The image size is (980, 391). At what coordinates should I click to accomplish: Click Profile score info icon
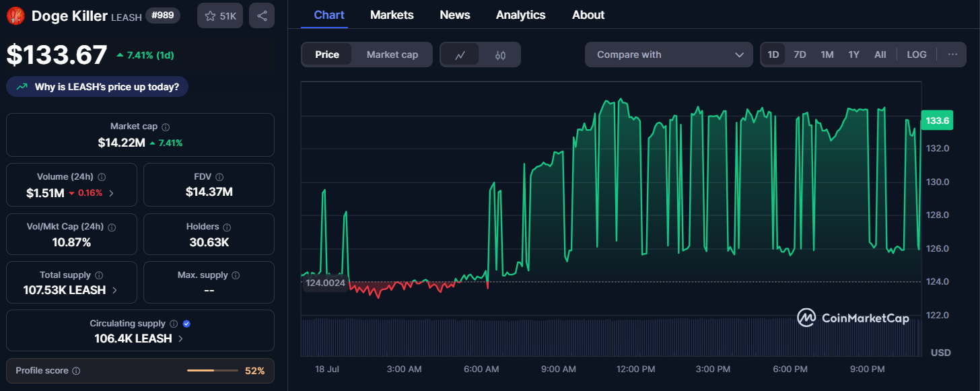click(76, 371)
